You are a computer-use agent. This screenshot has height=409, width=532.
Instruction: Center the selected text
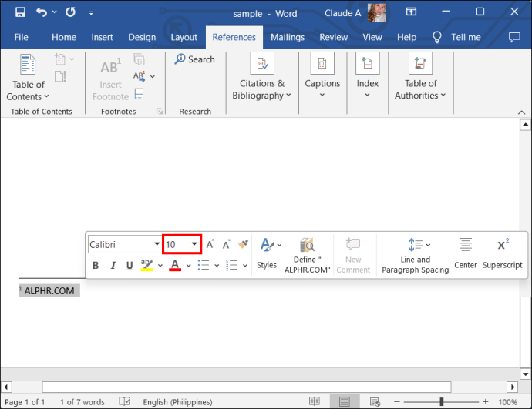[466, 253]
